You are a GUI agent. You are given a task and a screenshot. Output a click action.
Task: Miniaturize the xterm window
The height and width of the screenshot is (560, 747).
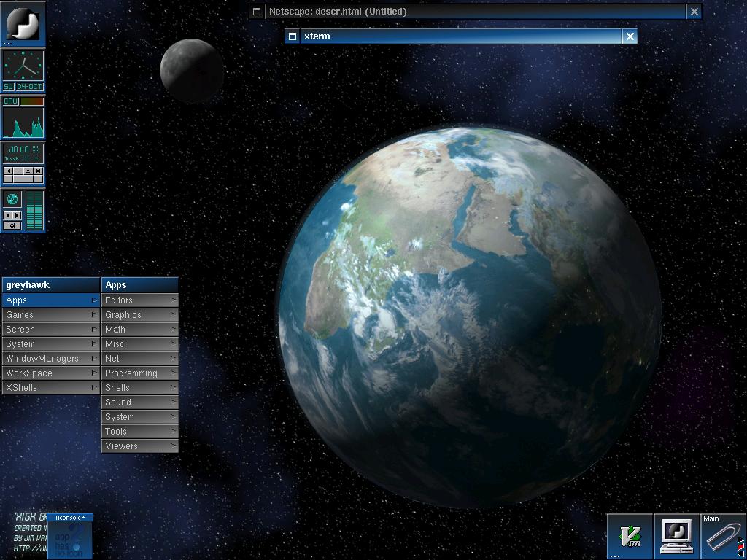click(292, 36)
